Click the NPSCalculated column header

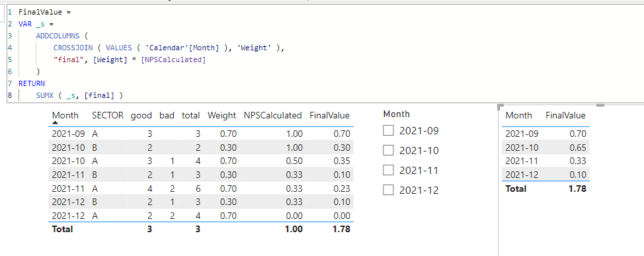(x=272, y=116)
